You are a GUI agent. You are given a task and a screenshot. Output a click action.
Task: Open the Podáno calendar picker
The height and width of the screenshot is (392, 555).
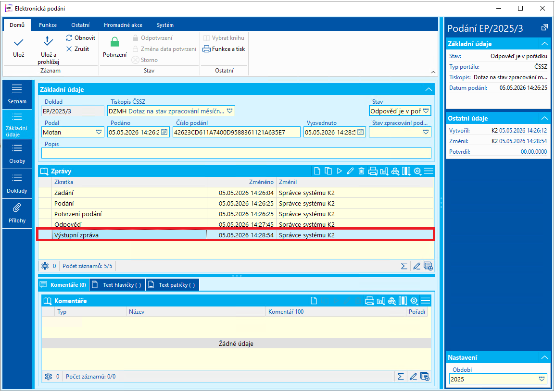pos(164,132)
